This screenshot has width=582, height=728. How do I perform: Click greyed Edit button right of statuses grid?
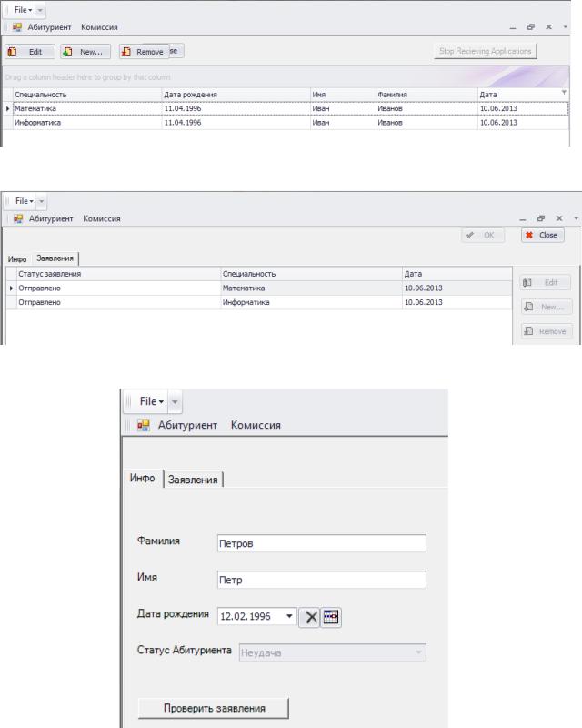(x=547, y=282)
